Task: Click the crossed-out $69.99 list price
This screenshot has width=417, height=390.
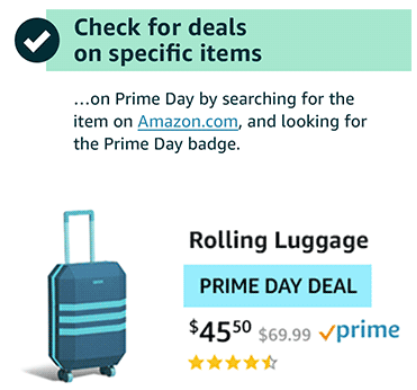Action: click(284, 334)
